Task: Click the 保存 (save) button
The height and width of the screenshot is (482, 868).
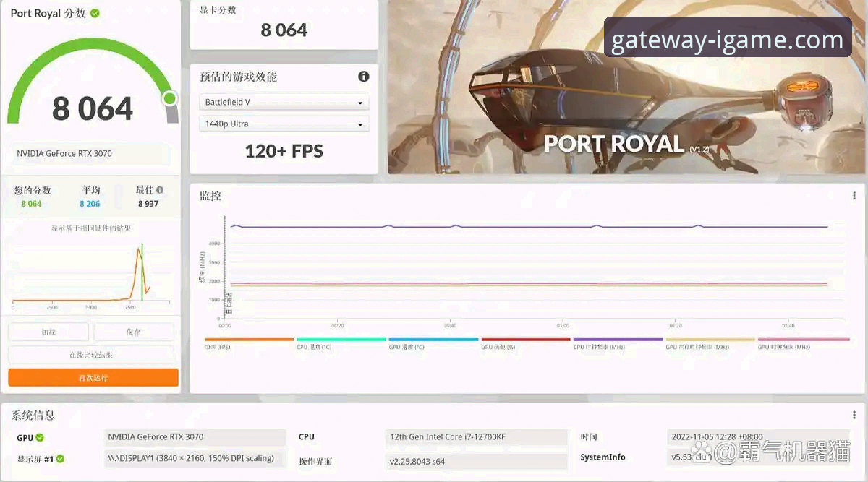Action: [134, 332]
